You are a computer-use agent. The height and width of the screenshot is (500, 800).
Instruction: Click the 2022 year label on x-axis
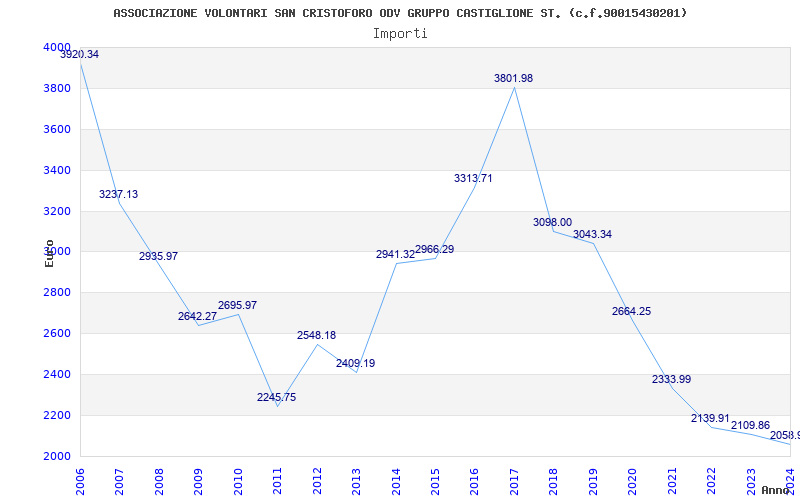point(711,481)
